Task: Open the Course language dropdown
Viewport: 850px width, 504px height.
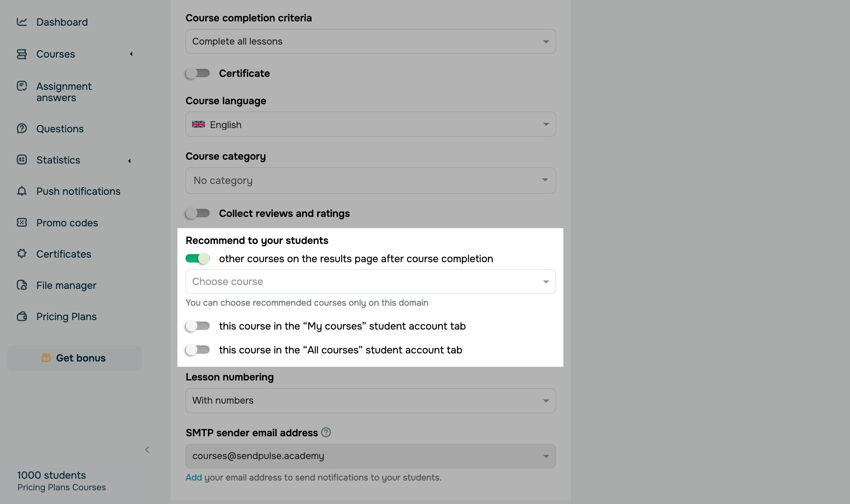Action: coord(371,124)
